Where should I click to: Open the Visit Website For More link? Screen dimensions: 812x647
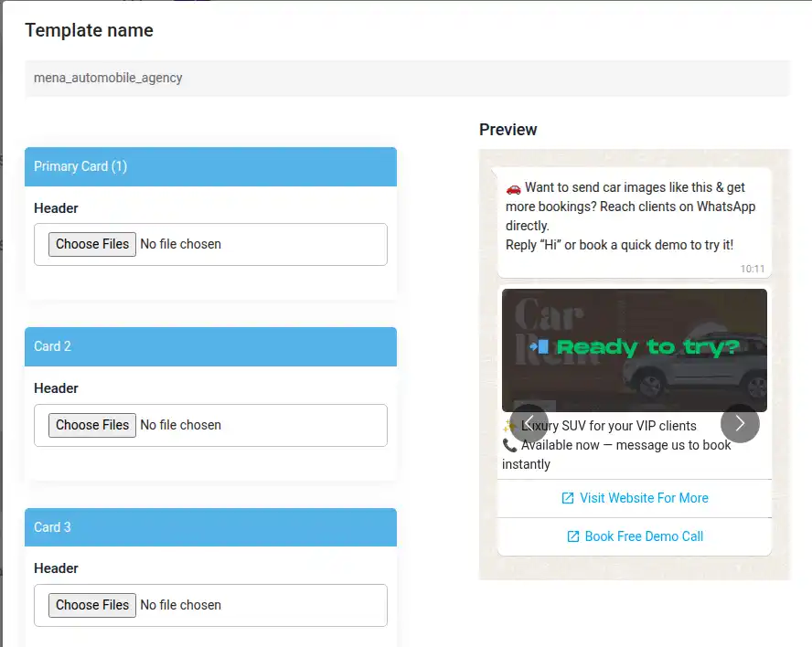pyautogui.click(x=643, y=498)
